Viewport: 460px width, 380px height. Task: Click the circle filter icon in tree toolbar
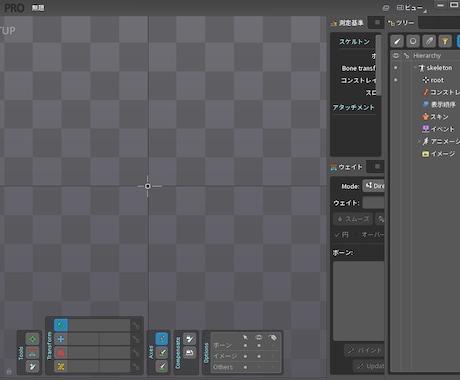[413, 41]
